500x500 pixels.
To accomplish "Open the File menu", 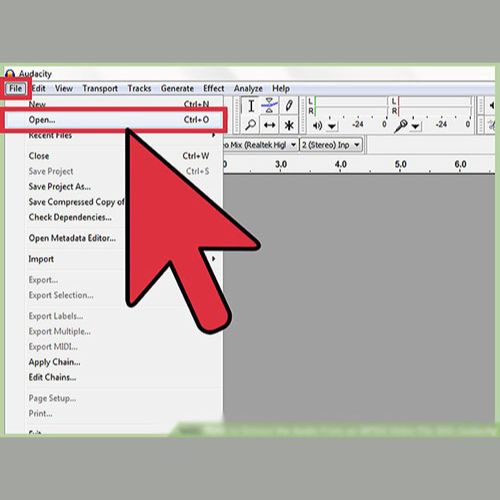I will point(15,88).
